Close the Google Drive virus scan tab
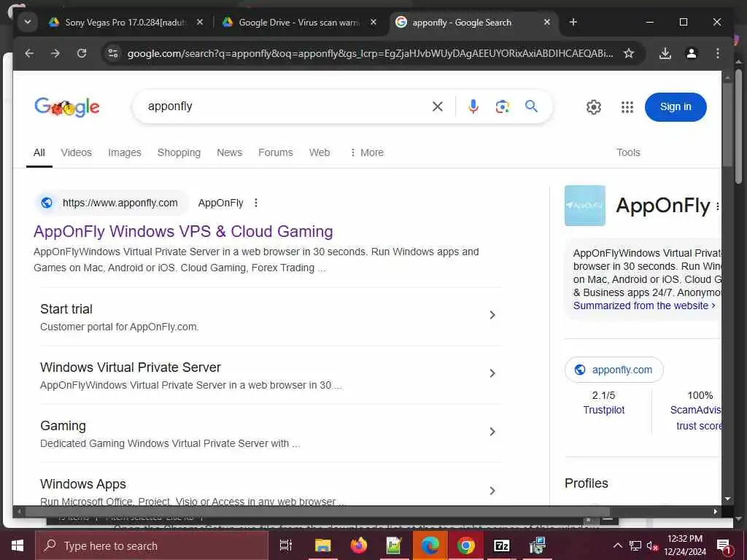This screenshot has height=560, width=747. point(373,23)
